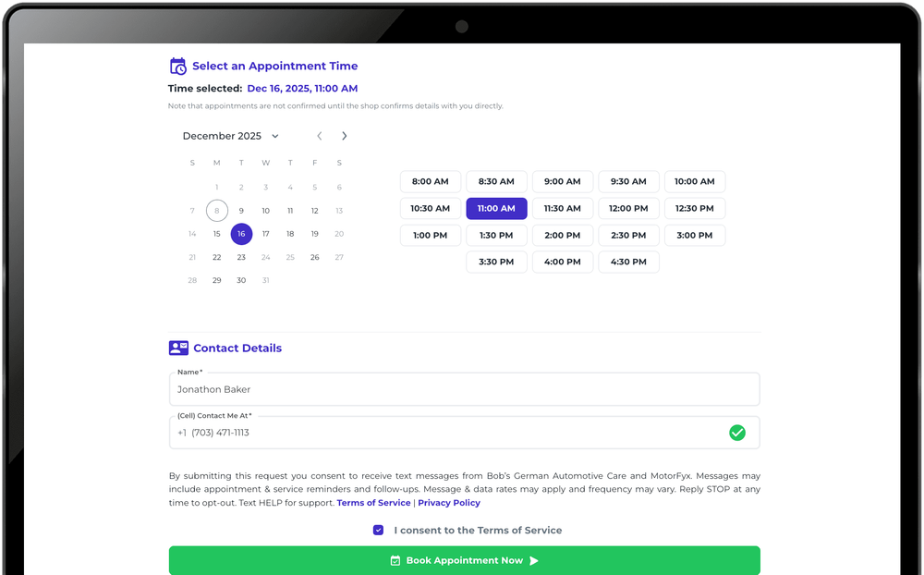Click the highlighted 11:00 AM slot
The image size is (924, 575).
(496, 209)
